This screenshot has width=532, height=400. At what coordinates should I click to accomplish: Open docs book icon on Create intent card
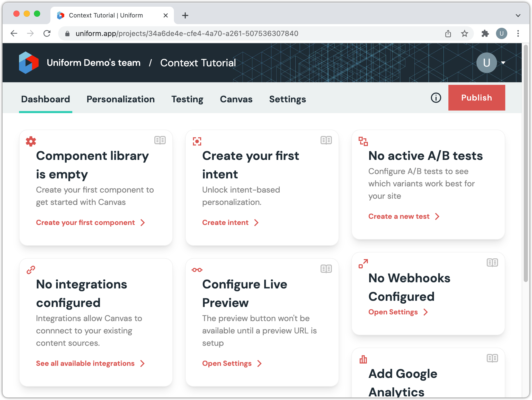[326, 140]
